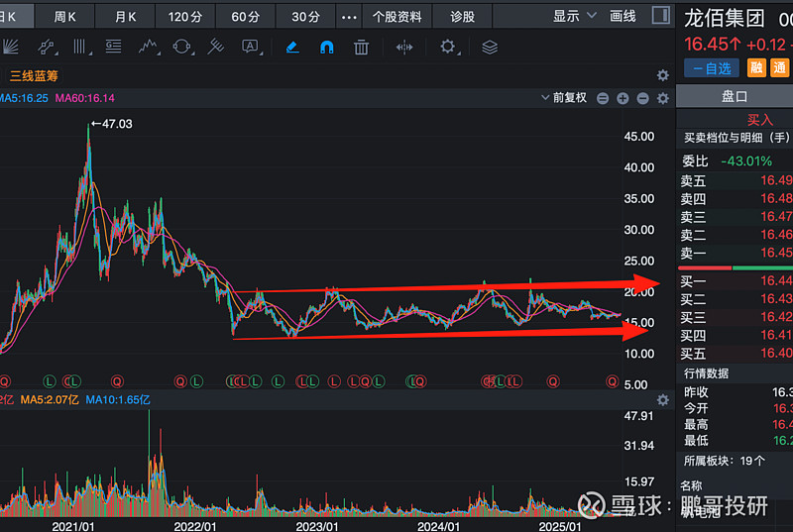This screenshot has width=793, height=532.
Task: Click the last Q marker at chart's right end
Action: (612, 381)
